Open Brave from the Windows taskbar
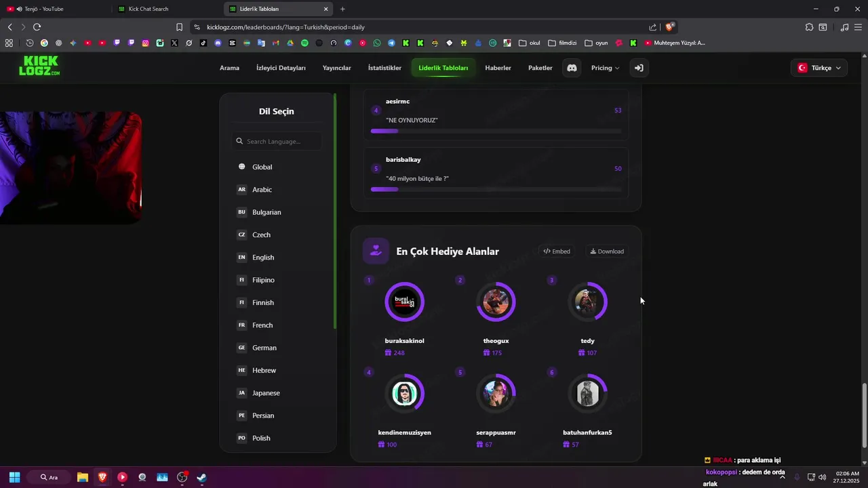Screen dimensions: 868x488 click(x=102, y=477)
